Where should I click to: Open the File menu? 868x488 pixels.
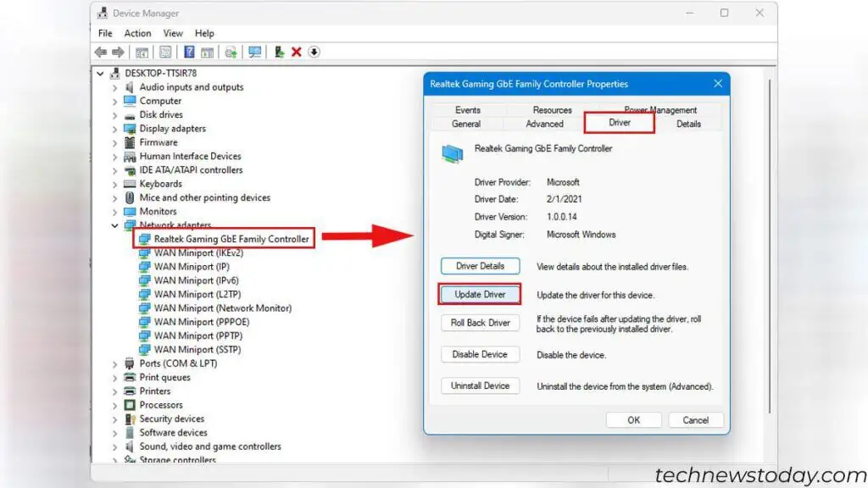(x=105, y=33)
